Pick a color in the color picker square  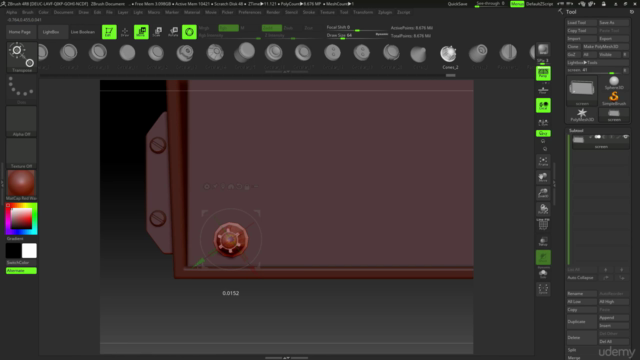pos(21,218)
